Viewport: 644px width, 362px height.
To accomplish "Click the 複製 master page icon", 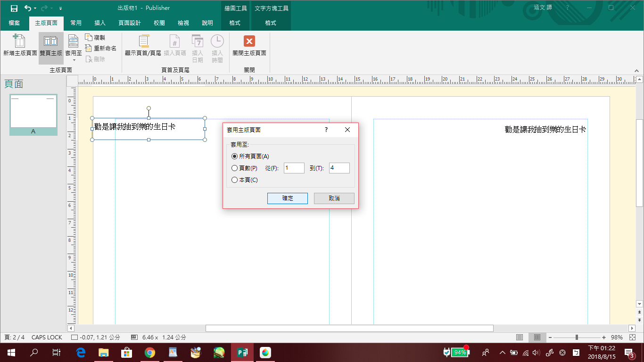I will 89,37.
